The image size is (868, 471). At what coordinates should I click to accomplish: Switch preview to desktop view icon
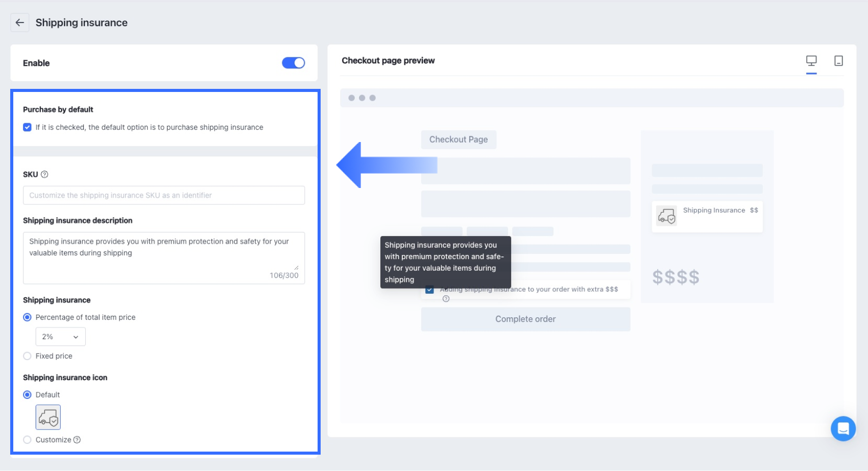811,61
